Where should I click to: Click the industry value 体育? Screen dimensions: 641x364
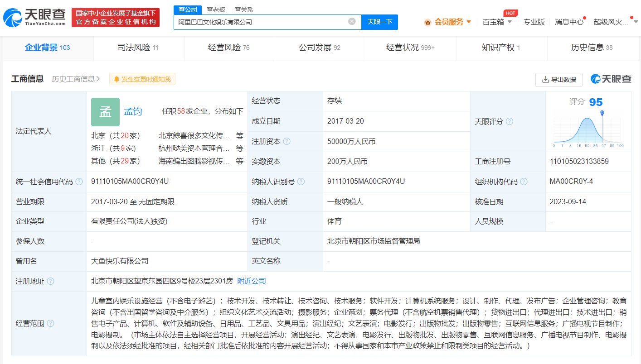pos(335,221)
